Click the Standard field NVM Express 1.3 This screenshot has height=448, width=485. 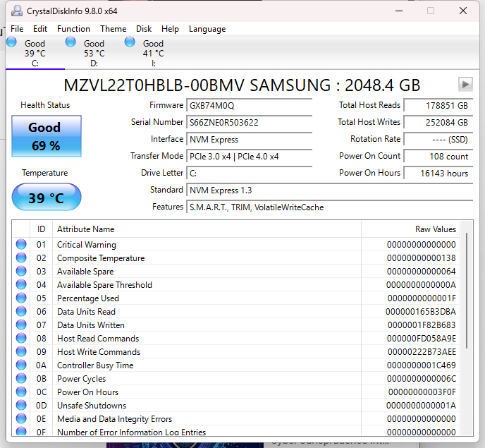[x=330, y=190]
